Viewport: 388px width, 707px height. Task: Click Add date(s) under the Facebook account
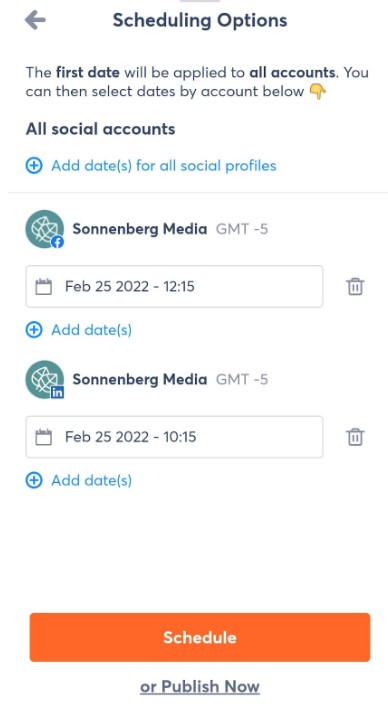pos(91,330)
